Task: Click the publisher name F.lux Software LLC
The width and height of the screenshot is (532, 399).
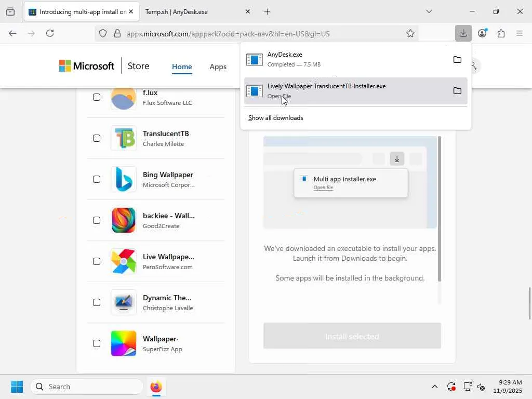Action: pos(167,103)
